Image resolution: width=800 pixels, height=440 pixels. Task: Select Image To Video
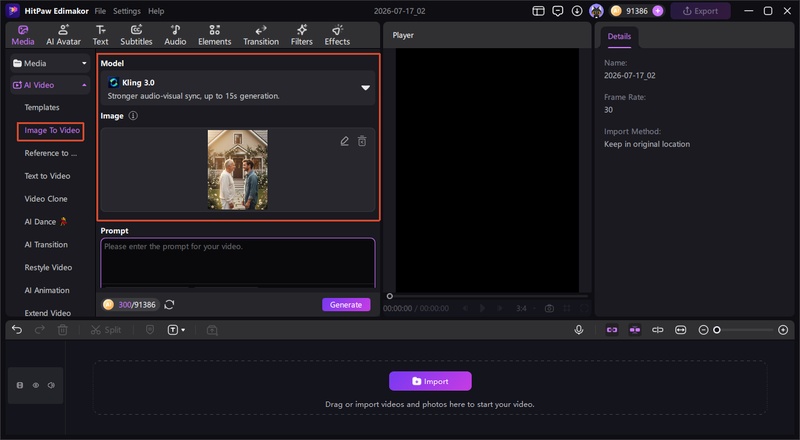(x=52, y=130)
